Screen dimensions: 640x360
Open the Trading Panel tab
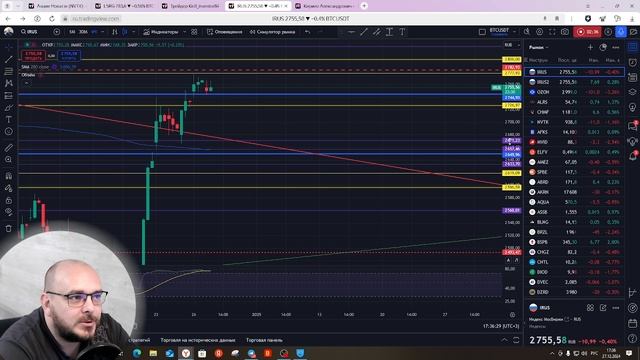(264, 340)
